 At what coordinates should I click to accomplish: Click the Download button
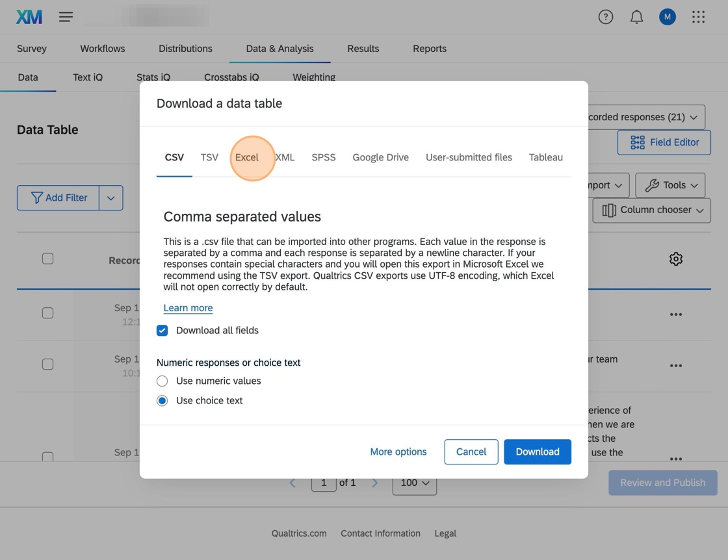tap(537, 452)
